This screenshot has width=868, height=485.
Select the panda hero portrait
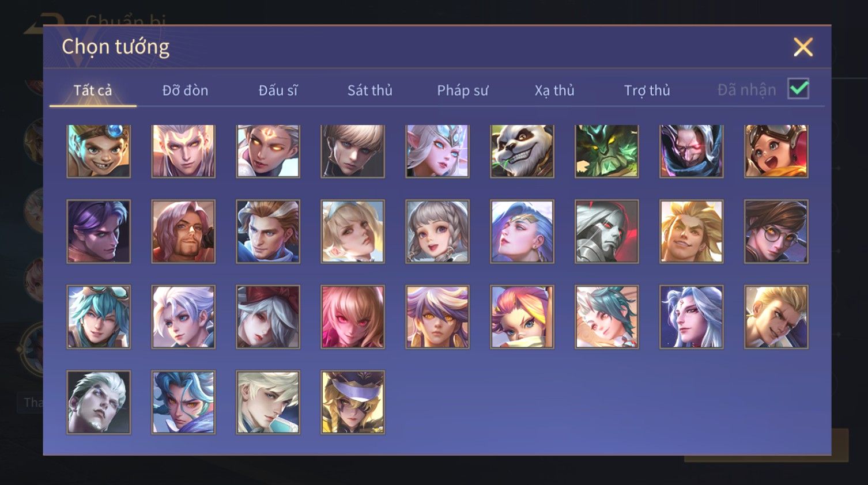click(522, 151)
